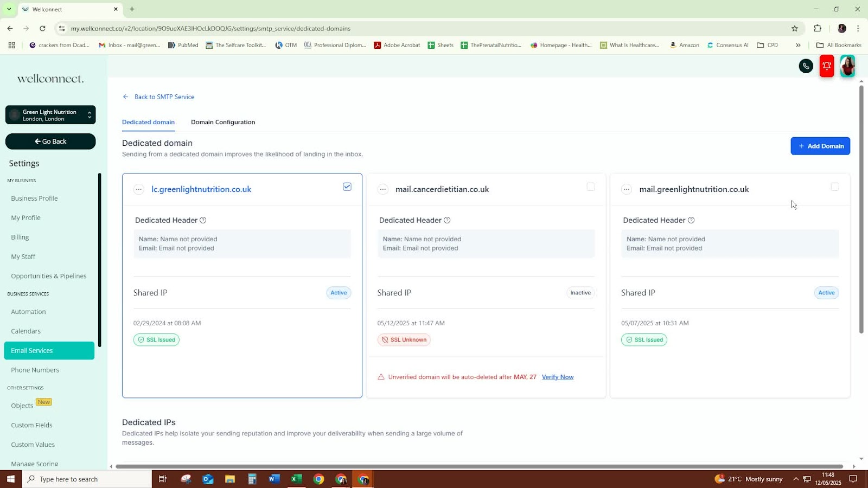The height and width of the screenshot is (488, 868).
Task: Open Excel from the taskbar
Action: point(296,479)
